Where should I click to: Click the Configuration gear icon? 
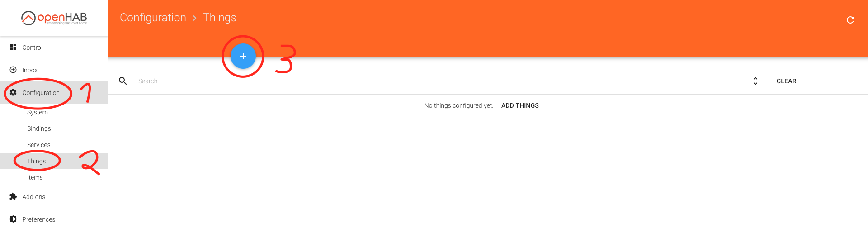click(x=13, y=92)
